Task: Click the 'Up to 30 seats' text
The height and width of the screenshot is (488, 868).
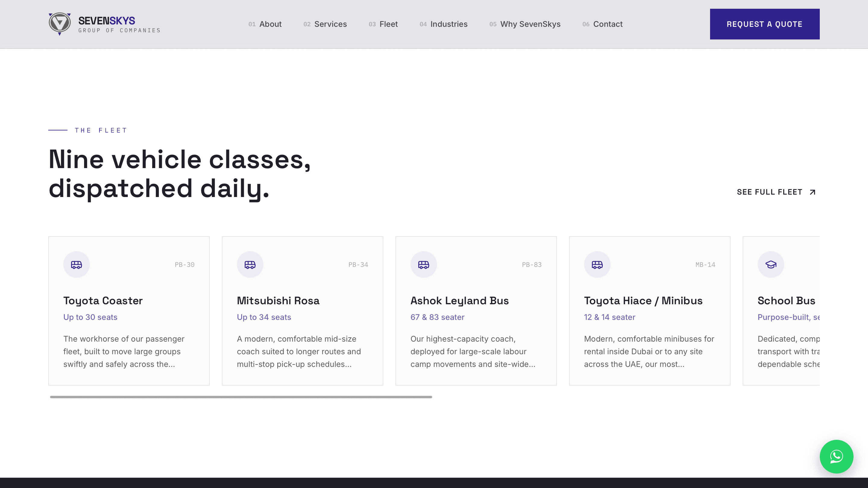Action: point(90,317)
